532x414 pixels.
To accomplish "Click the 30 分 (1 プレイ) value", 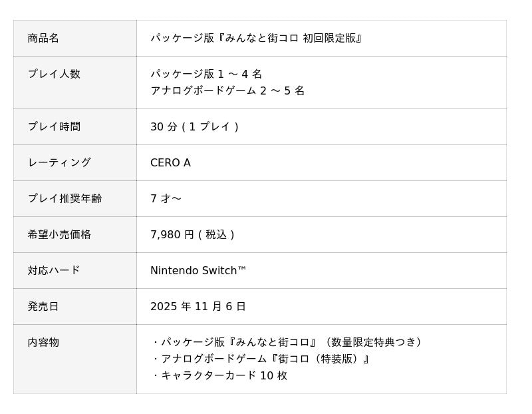I will [x=194, y=126].
